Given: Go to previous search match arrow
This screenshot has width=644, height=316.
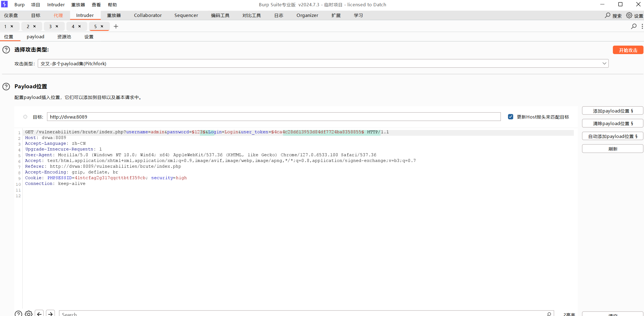Looking at the screenshot, I should point(39,314).
